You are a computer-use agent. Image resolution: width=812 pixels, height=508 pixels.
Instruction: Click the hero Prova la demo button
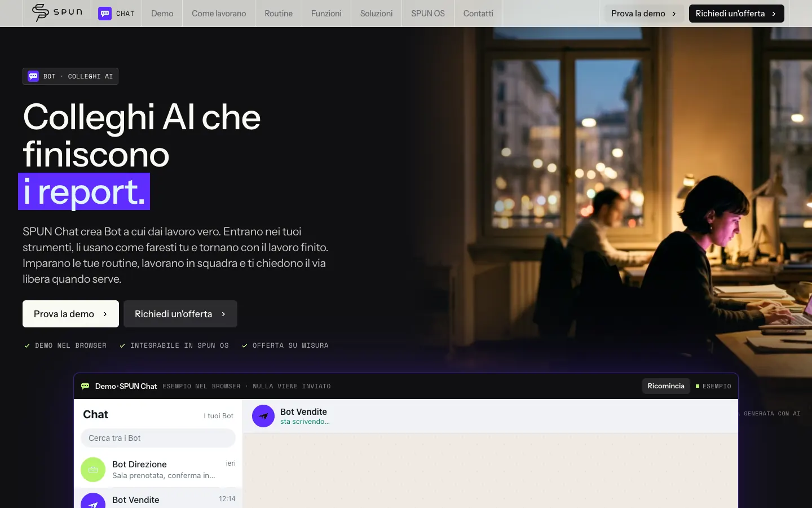click(70, 314)
